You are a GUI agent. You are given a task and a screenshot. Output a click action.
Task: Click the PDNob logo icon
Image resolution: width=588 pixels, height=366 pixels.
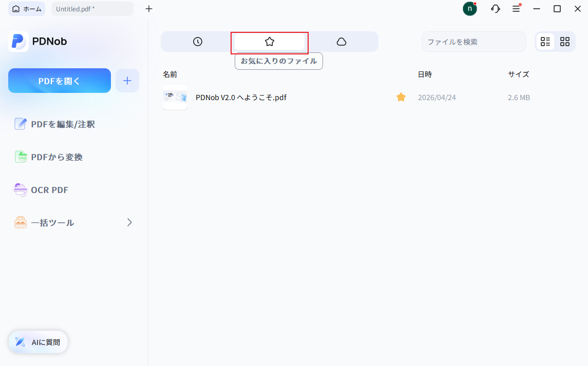(18, 41)
